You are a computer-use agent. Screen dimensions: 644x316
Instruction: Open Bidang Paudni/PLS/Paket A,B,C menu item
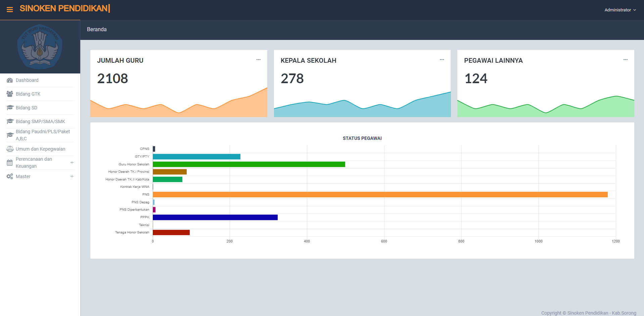coord(43,135)
